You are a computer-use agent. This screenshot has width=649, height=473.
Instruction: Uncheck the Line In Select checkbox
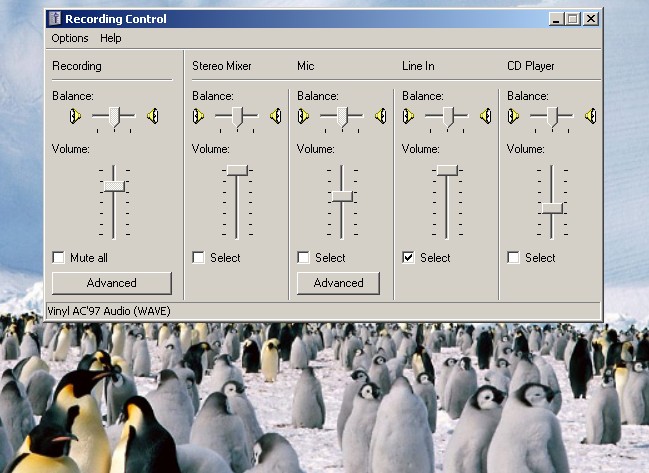409,258
